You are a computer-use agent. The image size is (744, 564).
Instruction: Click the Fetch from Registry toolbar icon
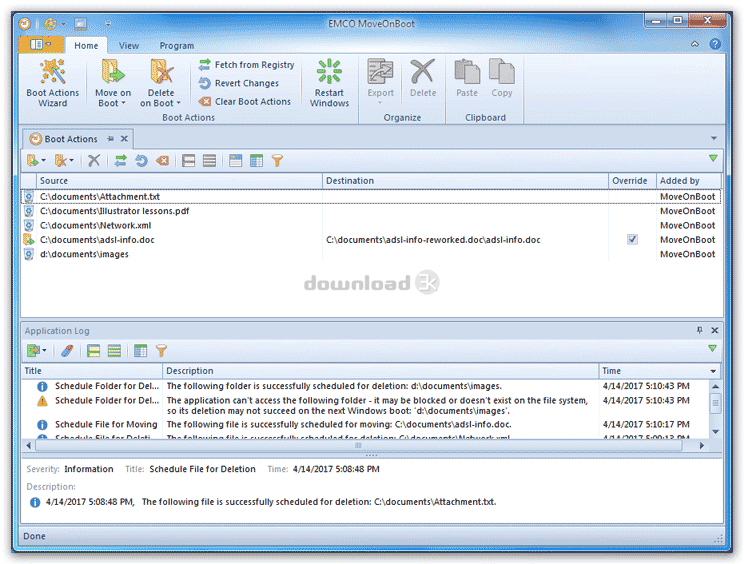click(121, 161)
